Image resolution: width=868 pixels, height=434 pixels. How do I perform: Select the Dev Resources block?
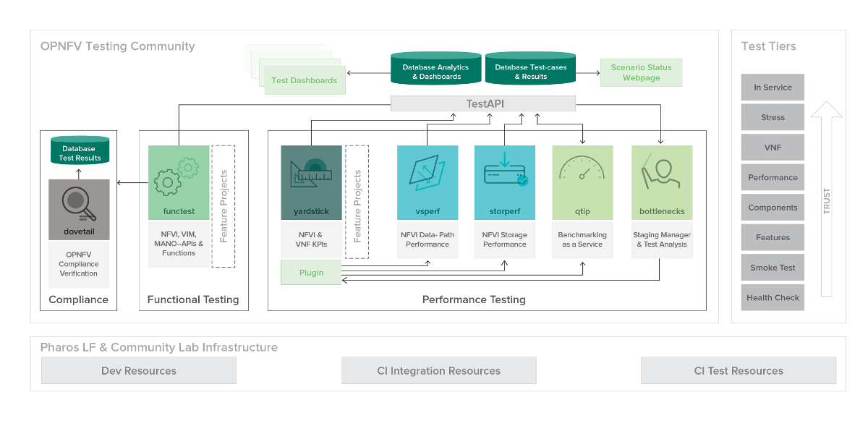(139, 370)
